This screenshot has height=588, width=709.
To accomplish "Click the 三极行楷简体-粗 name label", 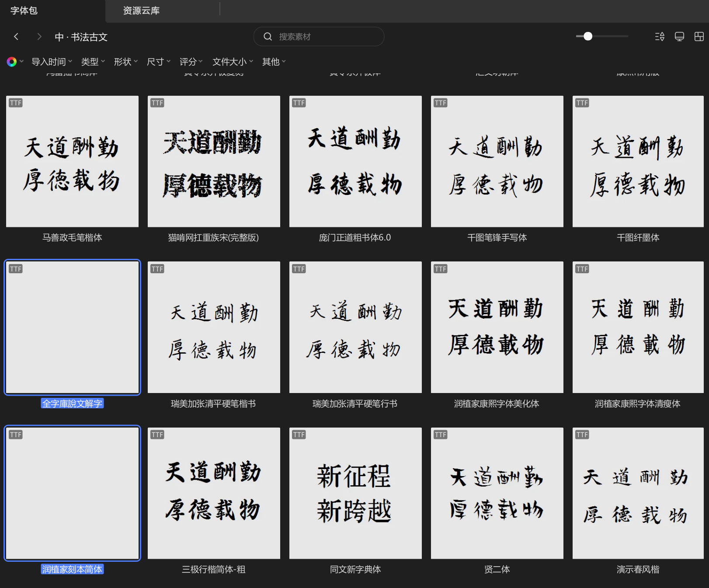I will (x=213, y=569).
